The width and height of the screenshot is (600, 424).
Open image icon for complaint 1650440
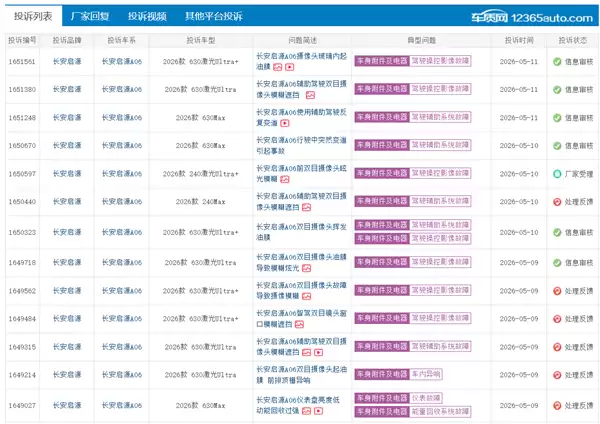coord(307,207)
